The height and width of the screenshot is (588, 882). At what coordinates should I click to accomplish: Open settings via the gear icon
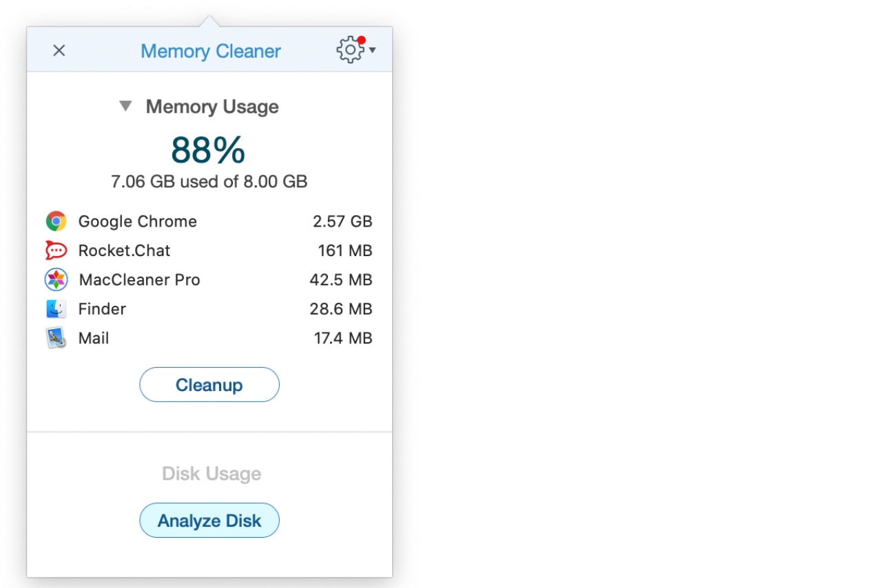point(350,50)
